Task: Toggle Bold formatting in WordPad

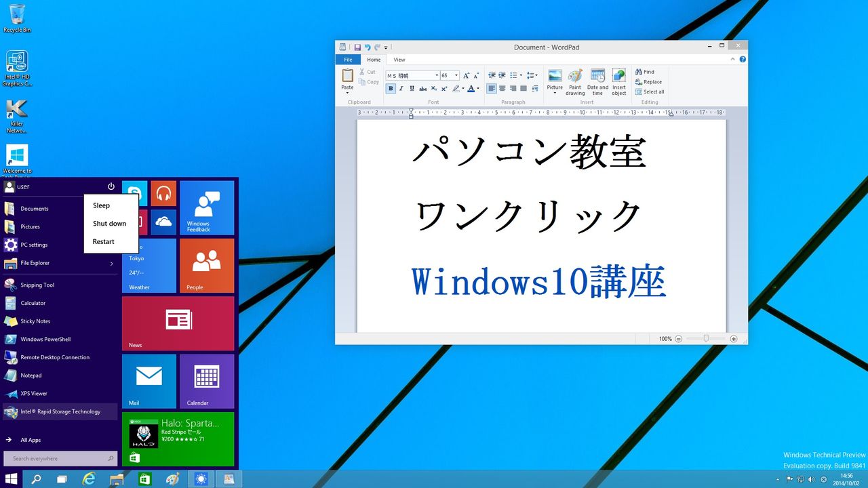Action: click(391, 89)
